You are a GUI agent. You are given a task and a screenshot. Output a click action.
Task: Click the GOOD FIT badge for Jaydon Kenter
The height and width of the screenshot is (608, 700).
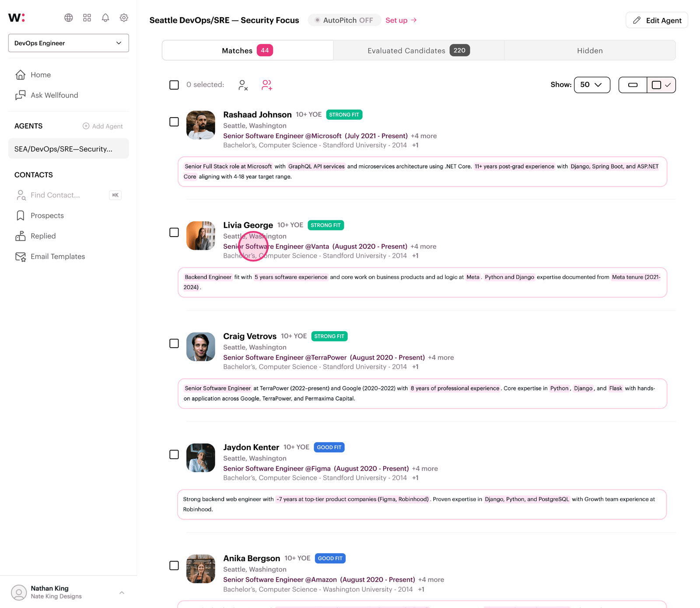(329, 447)
